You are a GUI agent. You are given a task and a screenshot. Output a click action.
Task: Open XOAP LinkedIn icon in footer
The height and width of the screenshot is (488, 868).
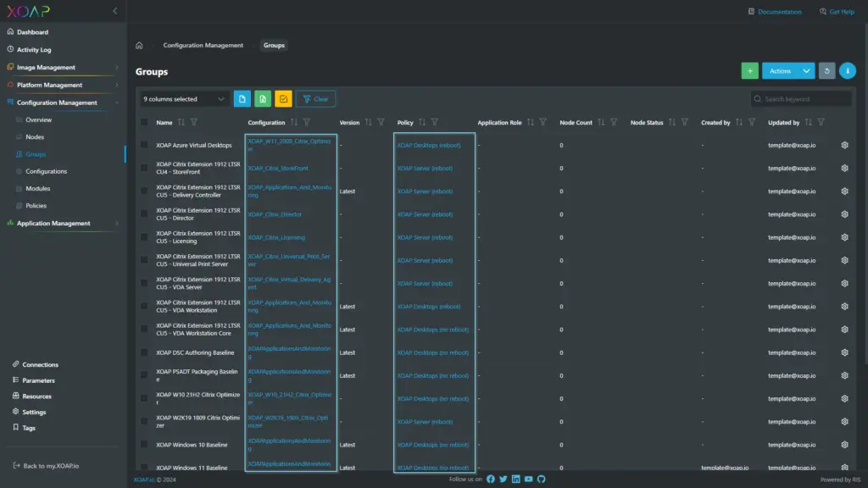[x=516, y=480]
